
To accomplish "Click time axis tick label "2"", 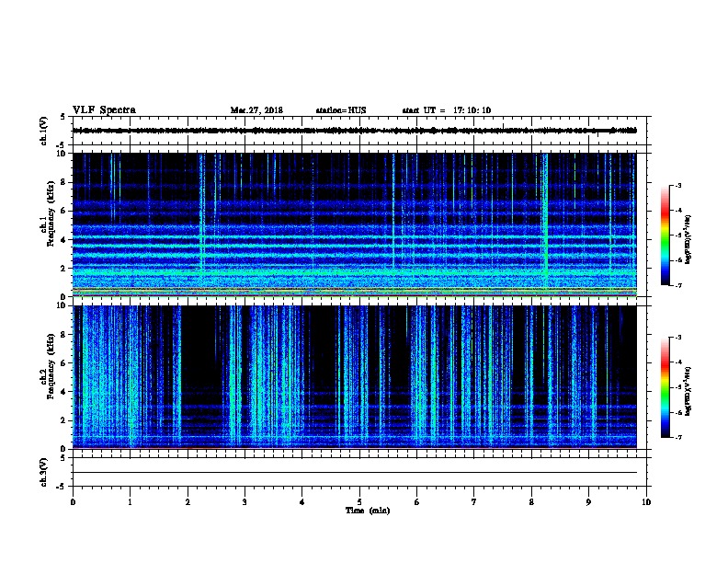I will click(188, 502).
